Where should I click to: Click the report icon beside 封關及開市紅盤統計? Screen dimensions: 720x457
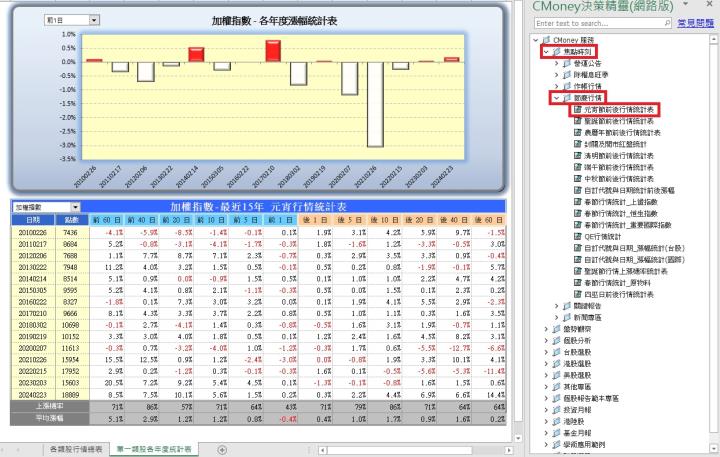[x=578, y=144]
